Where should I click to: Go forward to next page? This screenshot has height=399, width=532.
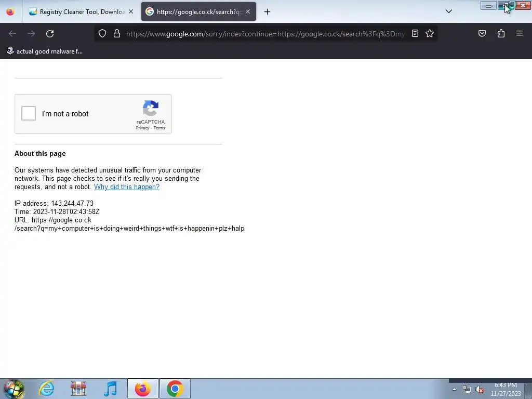[31, 34]
